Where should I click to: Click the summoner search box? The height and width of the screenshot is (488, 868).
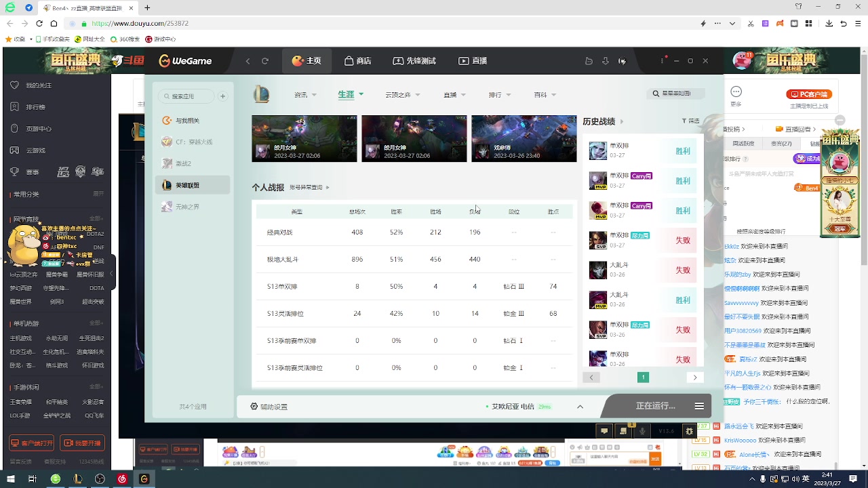pos(676,94)
